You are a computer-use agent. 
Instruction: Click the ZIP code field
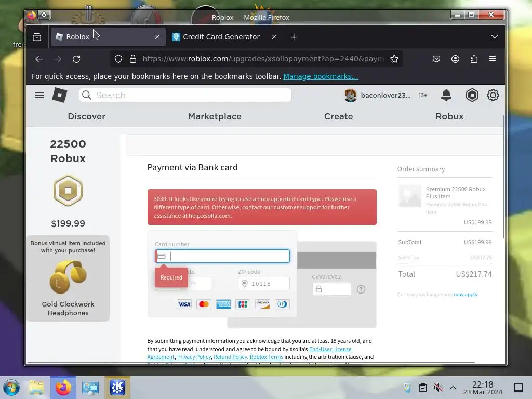[x=264, y=284]
